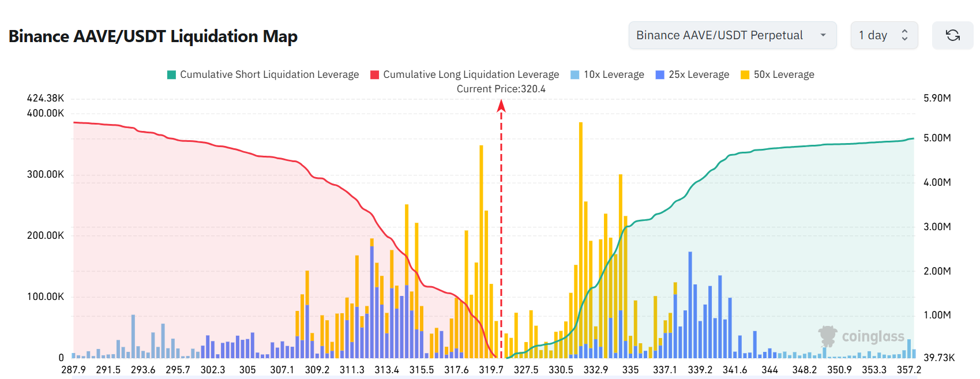Viewport: 980px width, 379px height.
Task: Click the light blue 10x swatch
Action: pos(575,74)
